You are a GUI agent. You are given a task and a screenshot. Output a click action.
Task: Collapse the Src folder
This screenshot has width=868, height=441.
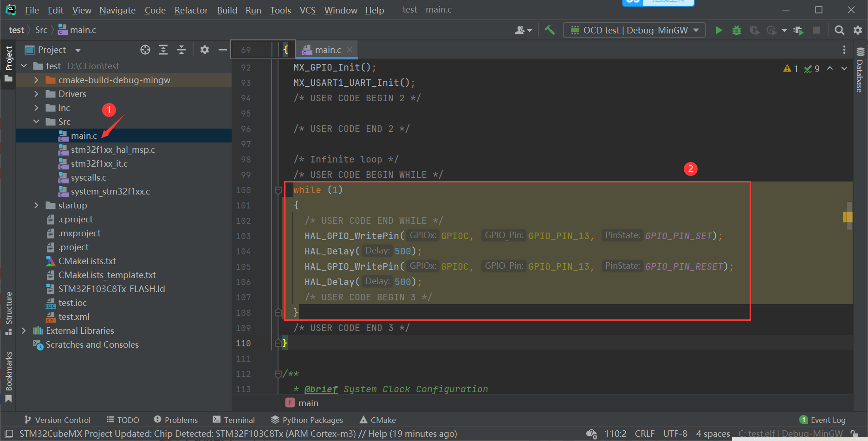coord(36,122)
